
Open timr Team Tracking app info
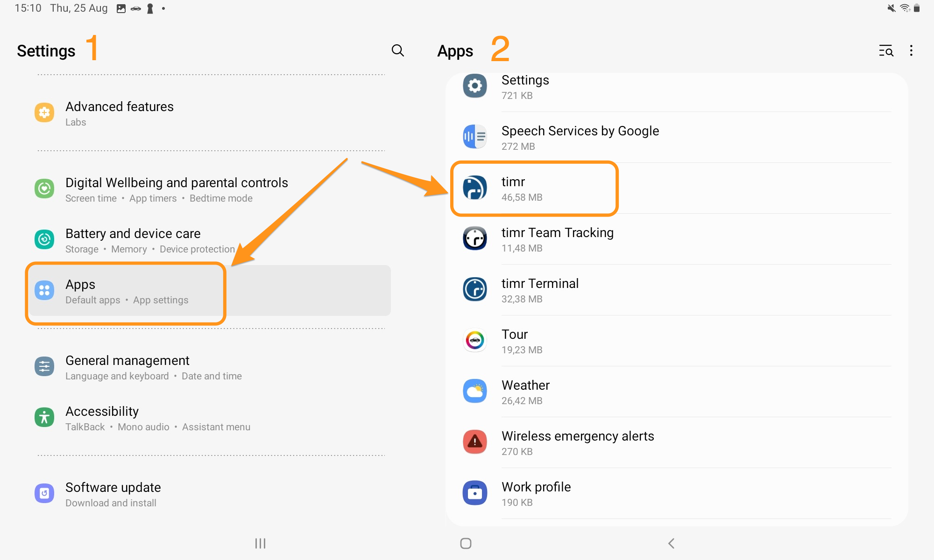pyautogui.click(x=677, y=239)
